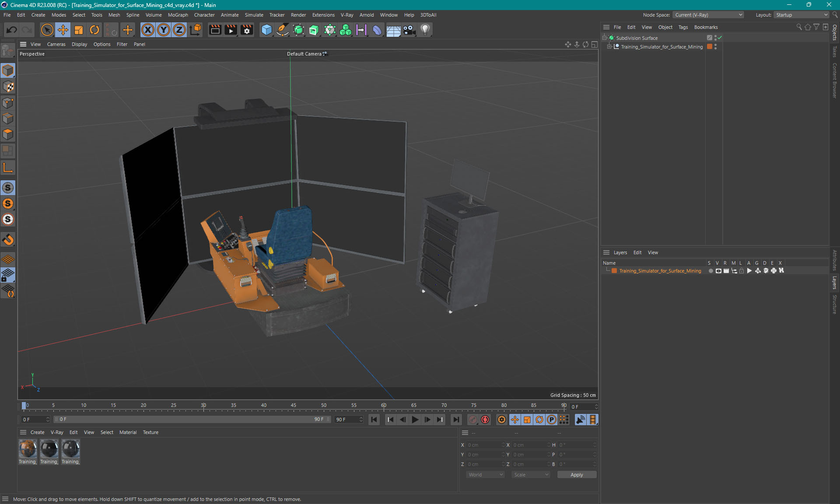Open Edit Render Settings icon
840x504 pixels.
(x=247, y=30)
